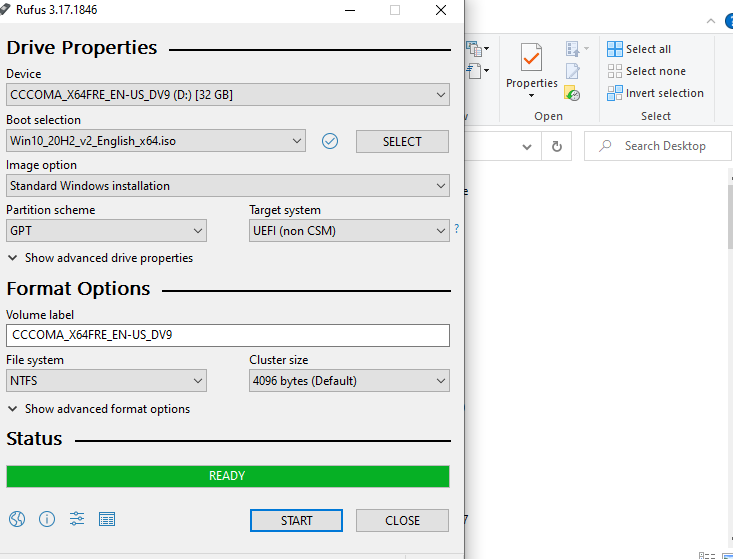Click the Edit icon in Explorer's Open group
Screen dimensions: 733x559
[573, 71]
